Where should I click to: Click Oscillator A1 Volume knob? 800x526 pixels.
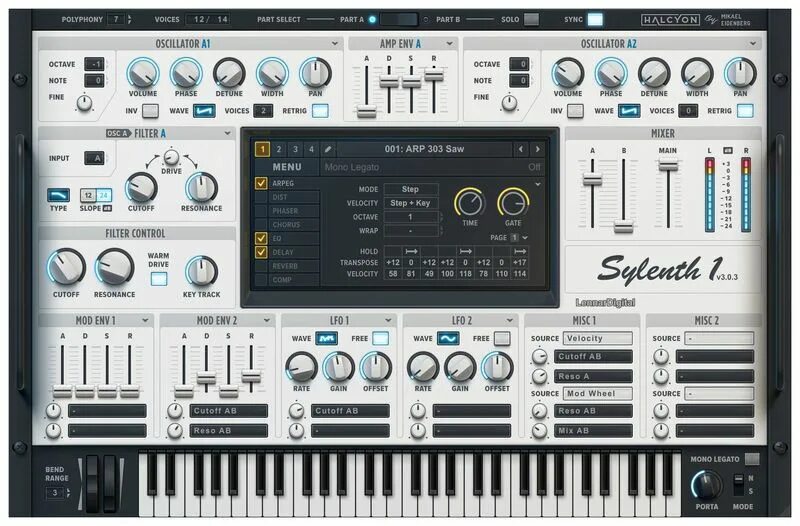tap(143, 73)
